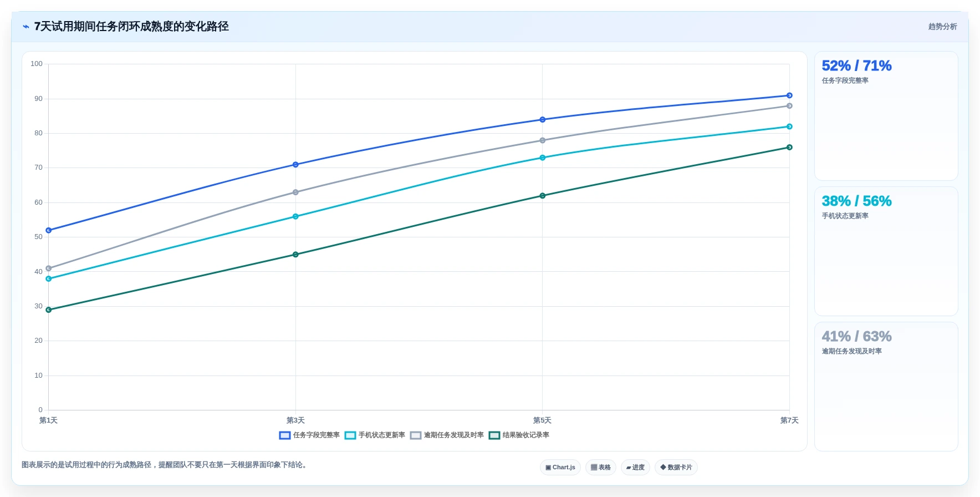Click the cyan data point at 第3天

pyautogui.click(x=295, y=216)
